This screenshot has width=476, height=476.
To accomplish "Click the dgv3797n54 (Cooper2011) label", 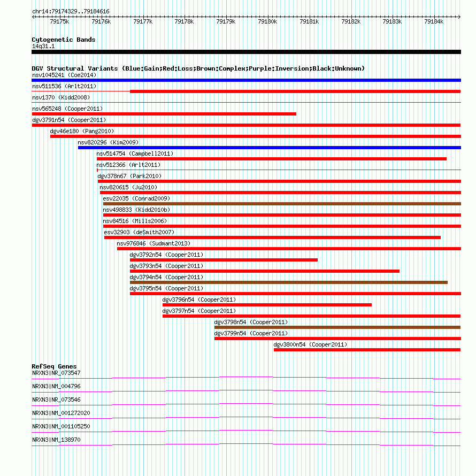I will (x=199, y=311).
